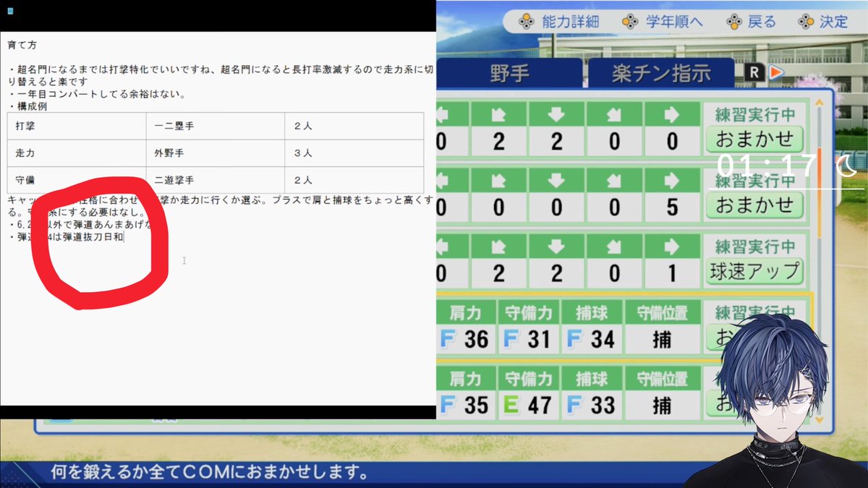Click the 捕球 value F 34
Screen dimensions: 868x488
(592, 339)
